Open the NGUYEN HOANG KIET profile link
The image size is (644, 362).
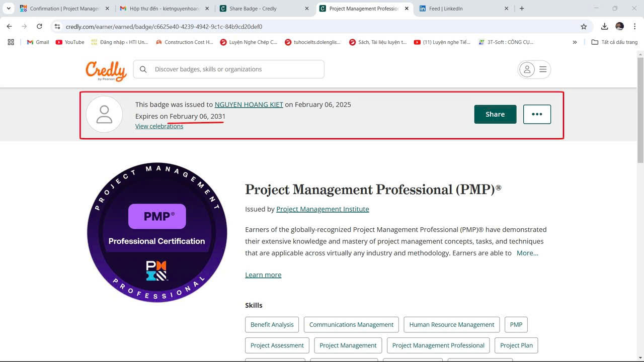coord(249,105)
